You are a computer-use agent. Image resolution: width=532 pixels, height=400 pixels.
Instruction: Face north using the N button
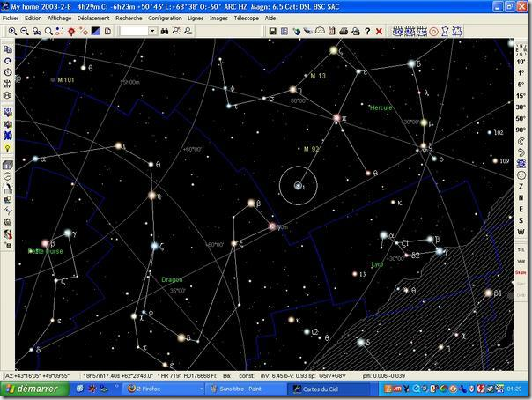coord(521,197)
